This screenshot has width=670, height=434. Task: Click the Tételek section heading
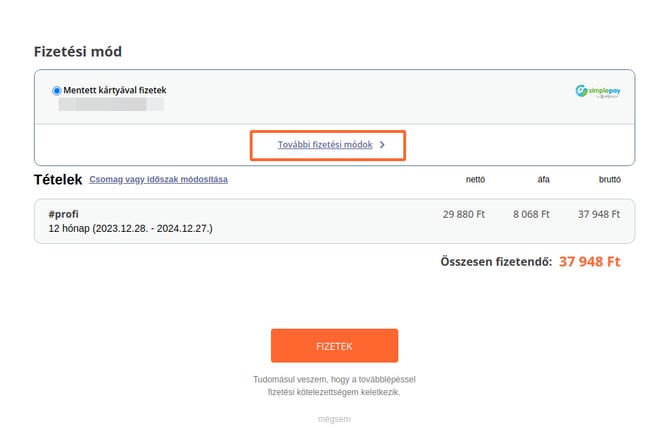(x=57, y=180)
